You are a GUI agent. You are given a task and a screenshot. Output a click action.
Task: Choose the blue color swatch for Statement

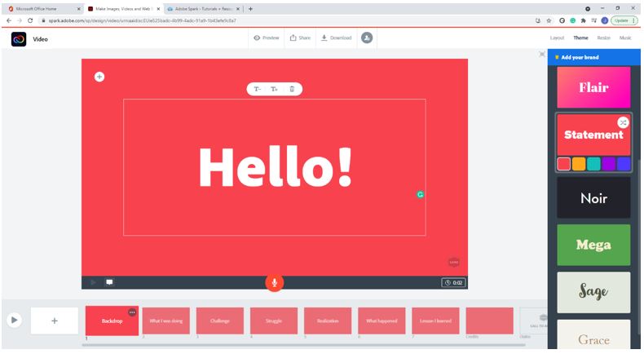click(624, 164)
